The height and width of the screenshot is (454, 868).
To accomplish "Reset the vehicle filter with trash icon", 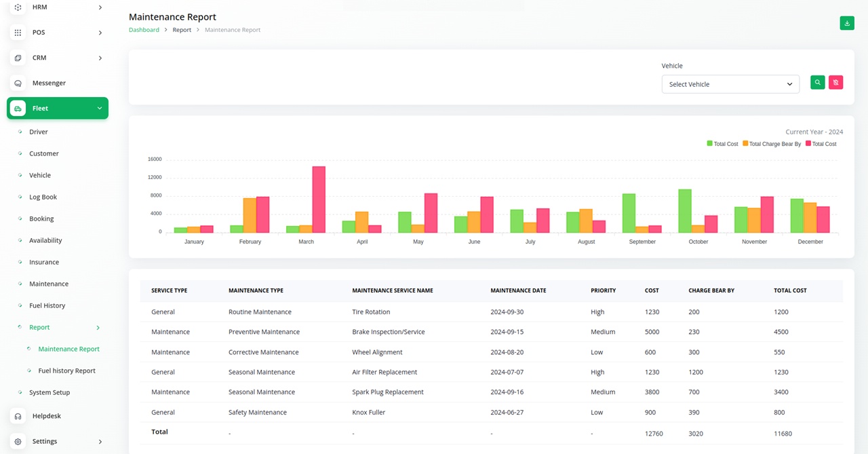I will click(x=836, y=82).
